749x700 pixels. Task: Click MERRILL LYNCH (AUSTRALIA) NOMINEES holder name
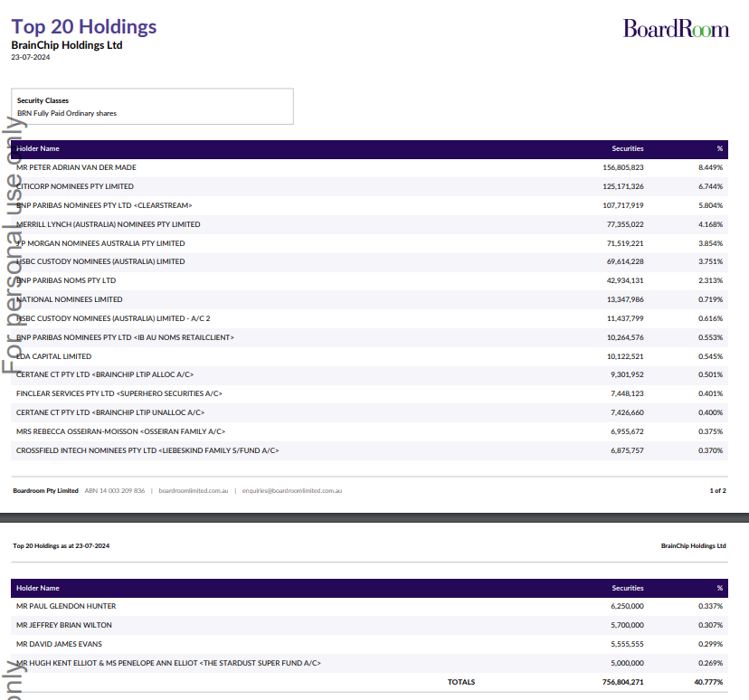(x=109, y=224)
